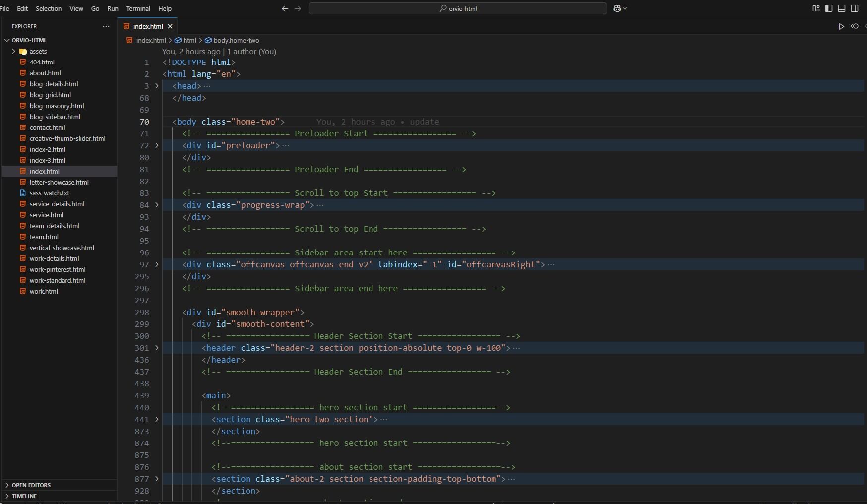
Task: Open Customize Layout icon
Action: (816, 8)
